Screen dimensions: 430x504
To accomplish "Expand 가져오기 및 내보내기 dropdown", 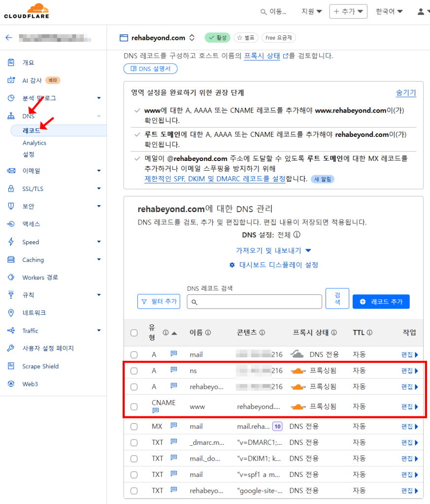I will (273, 251).
